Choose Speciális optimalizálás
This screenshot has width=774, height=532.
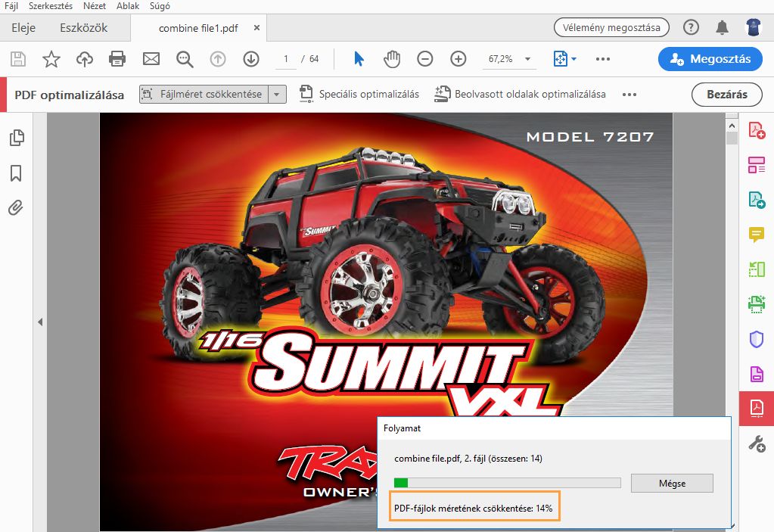pyautogui.click(x=359, y=95)
